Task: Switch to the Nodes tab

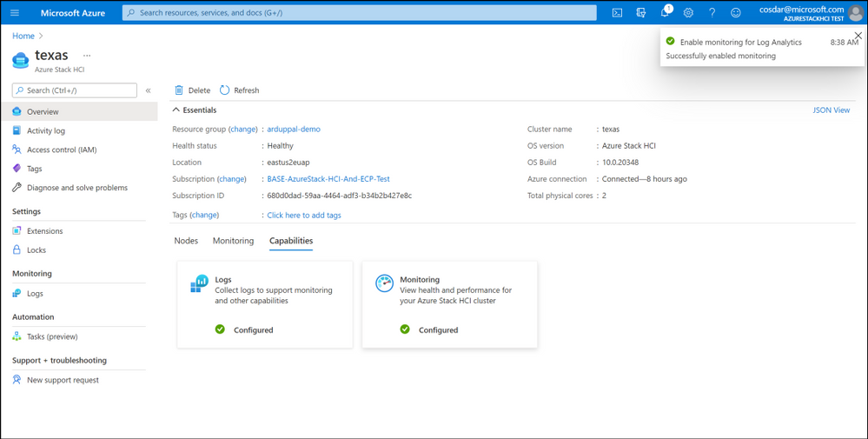Action: pyautogui.click(x=186, y=241)
